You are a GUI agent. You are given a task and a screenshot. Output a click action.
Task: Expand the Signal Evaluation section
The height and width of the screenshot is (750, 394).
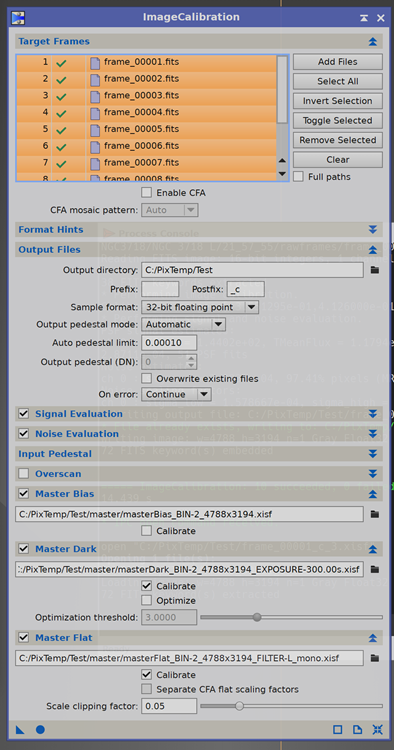click(x=373, y=413)
